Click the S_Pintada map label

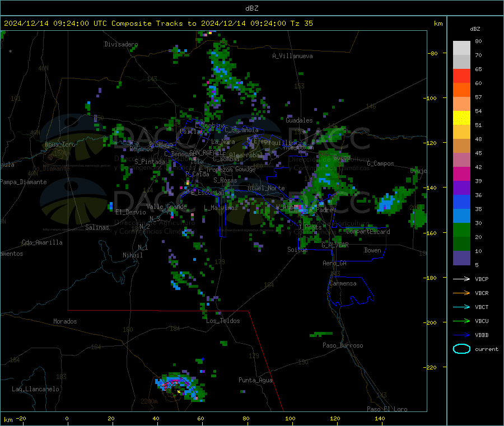pyautogui.click(x=150, y=162)
